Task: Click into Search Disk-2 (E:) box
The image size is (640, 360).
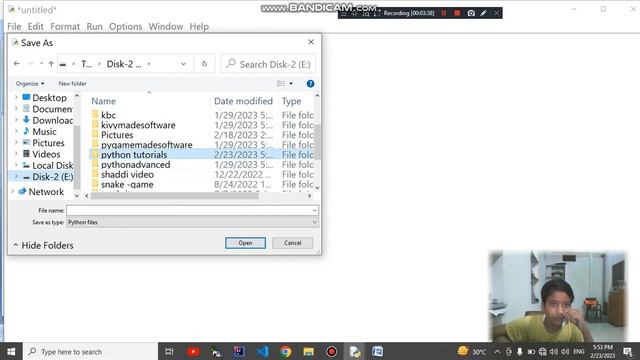Action: [268, 64]
